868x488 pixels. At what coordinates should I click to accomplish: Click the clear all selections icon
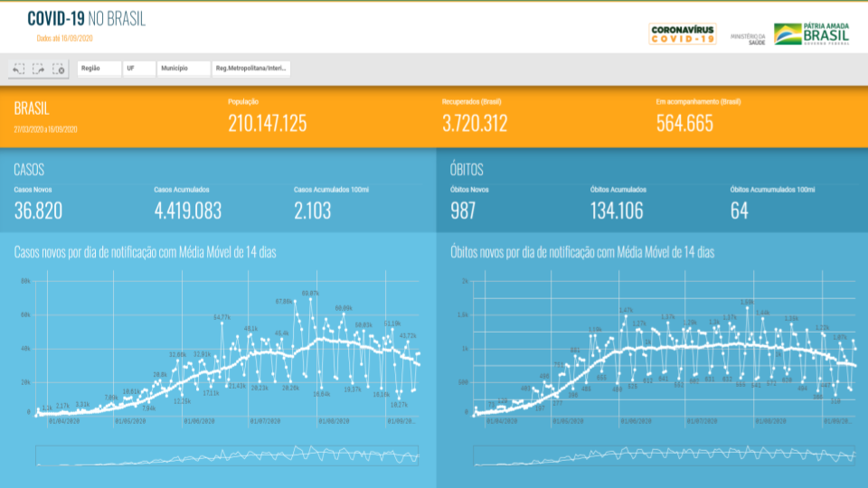pyautogui.click(x=59, y=69)
